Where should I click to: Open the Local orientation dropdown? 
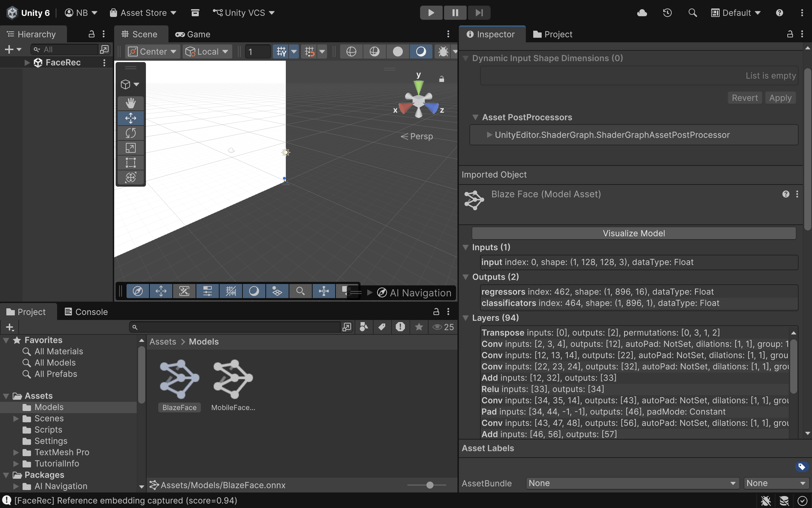pos(207,51)
